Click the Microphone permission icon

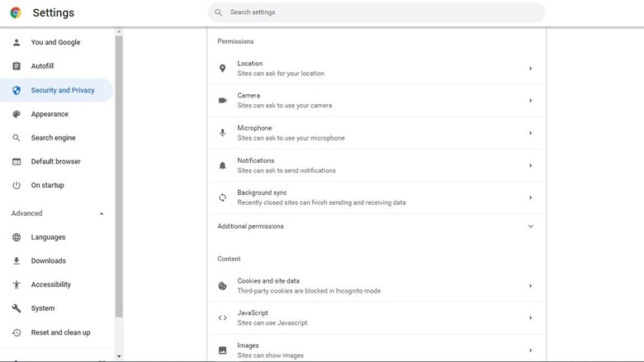tap(222, 133)
